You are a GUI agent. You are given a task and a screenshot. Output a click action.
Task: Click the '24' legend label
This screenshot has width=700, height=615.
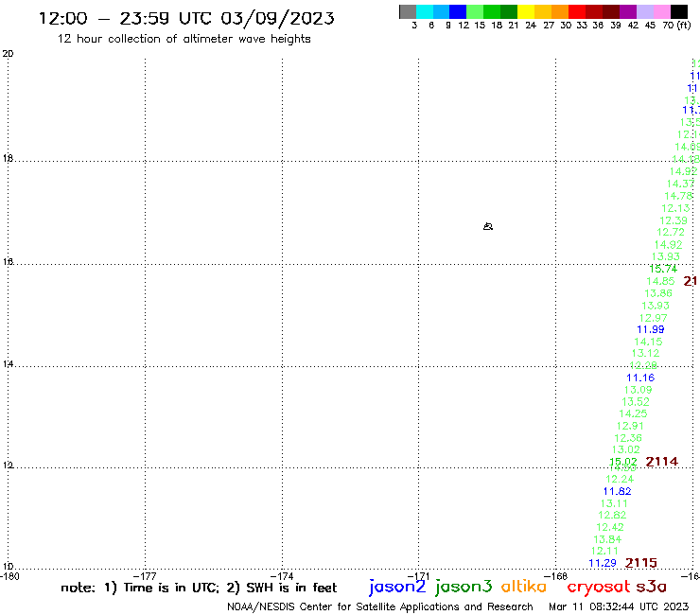tap(531, 25)
